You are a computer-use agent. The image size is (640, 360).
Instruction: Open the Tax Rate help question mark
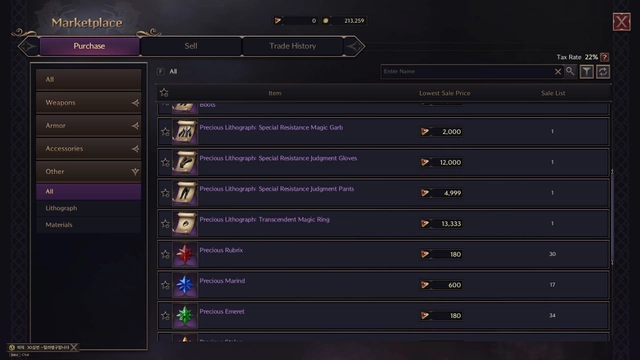pos(604,57)
